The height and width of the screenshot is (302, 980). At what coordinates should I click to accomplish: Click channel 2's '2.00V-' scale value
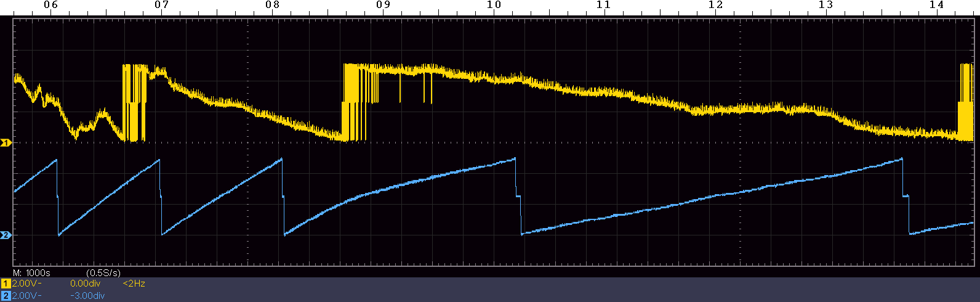[26, 296]
